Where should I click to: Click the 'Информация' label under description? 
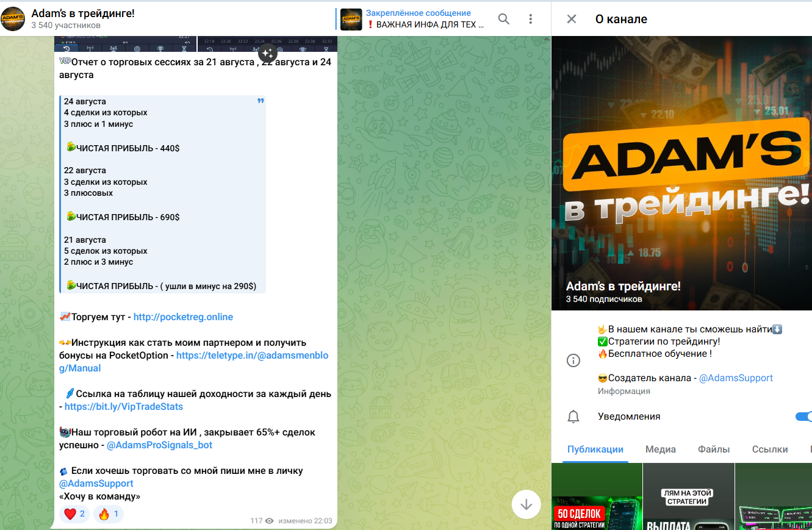[x=624, y=391]
